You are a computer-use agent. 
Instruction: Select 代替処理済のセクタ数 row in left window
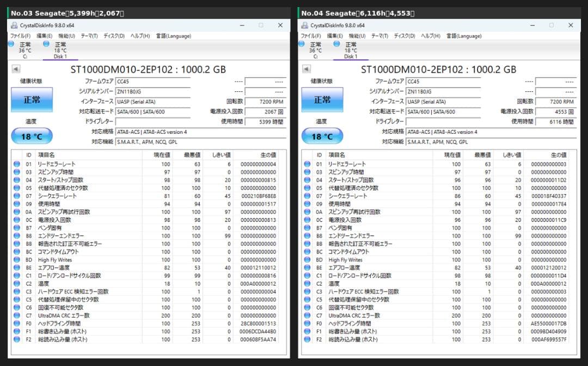click(x=145, y=188)
